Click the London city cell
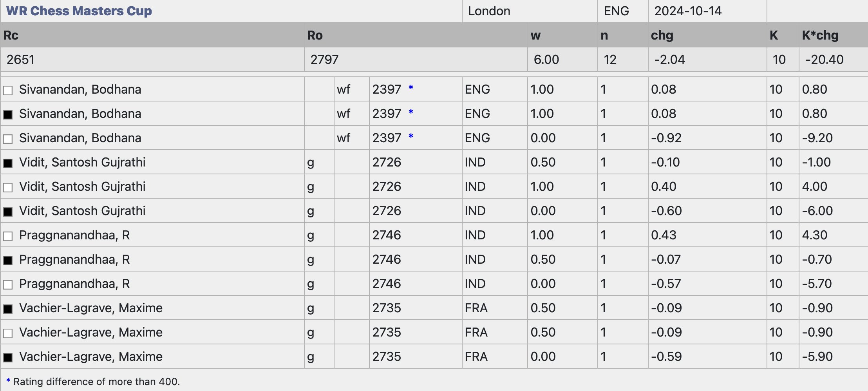 point(489,11)
